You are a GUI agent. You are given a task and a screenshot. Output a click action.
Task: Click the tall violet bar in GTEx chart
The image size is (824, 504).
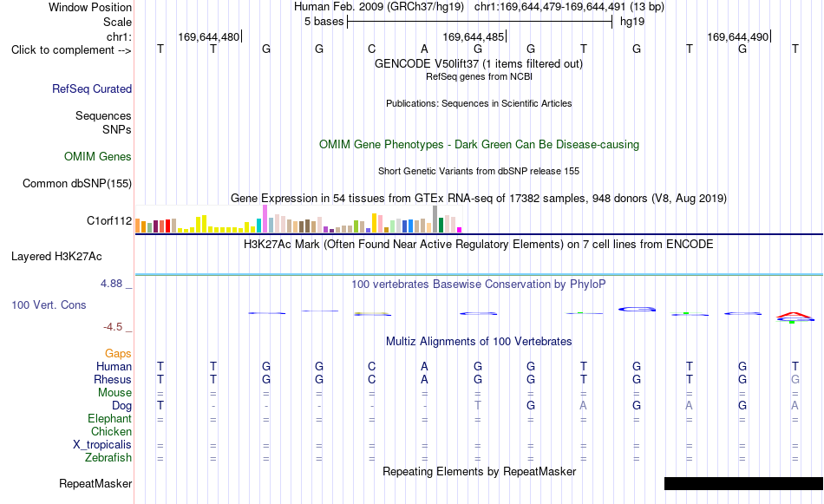tap(265, 219)
